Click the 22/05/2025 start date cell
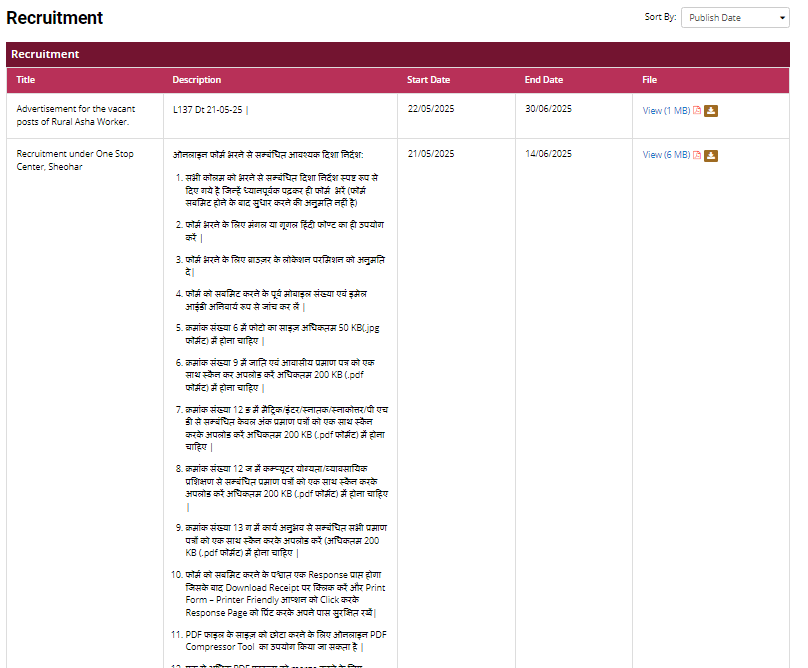808x668 pixels. point(431,109)
